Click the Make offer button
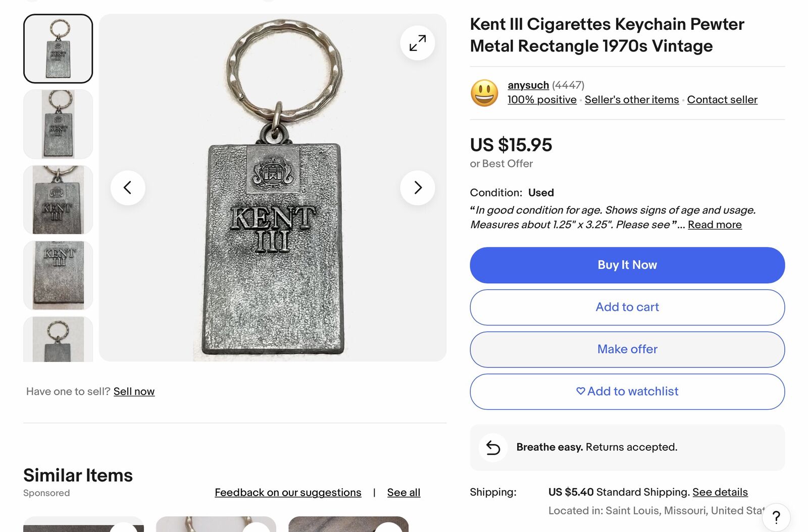808x532 pixels. pyautogui.click(x=627, y=349)
